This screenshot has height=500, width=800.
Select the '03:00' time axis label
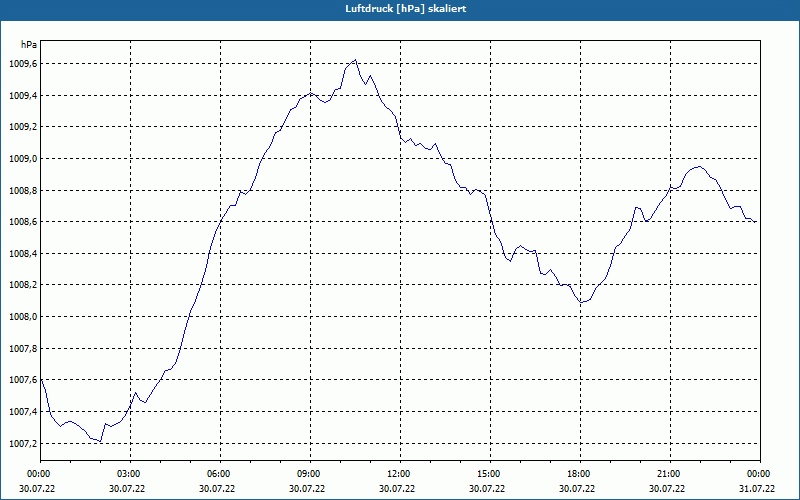[127, 474]
